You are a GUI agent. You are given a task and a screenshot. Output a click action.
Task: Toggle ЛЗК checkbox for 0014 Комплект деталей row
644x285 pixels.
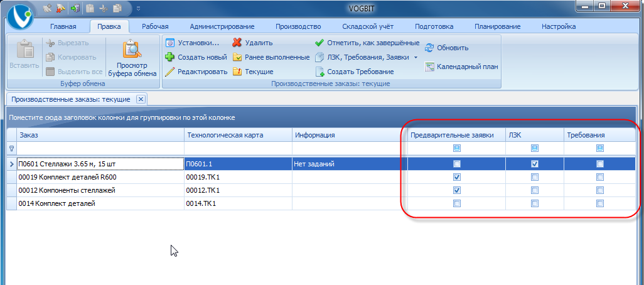[x=534, y=203]
